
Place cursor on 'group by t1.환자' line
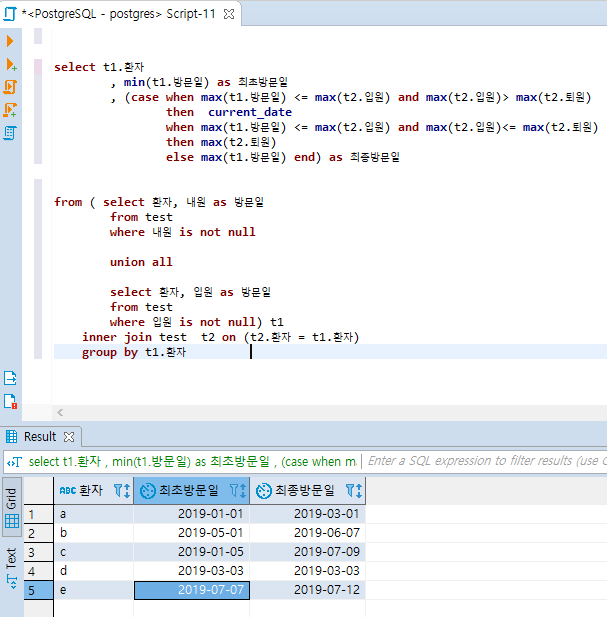point(134,352)
